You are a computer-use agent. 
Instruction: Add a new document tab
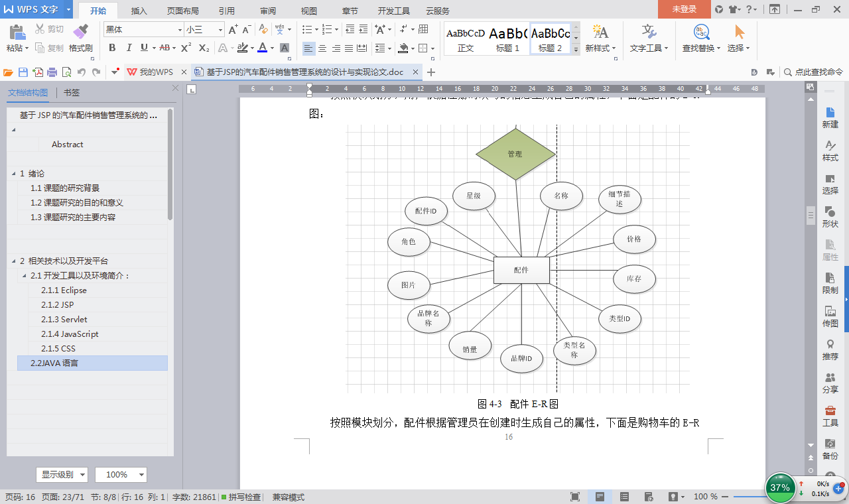coord(431,72)
